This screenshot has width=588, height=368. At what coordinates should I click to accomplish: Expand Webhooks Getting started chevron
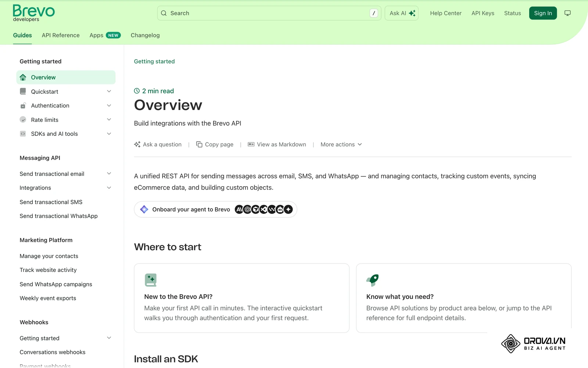(109, 338)
